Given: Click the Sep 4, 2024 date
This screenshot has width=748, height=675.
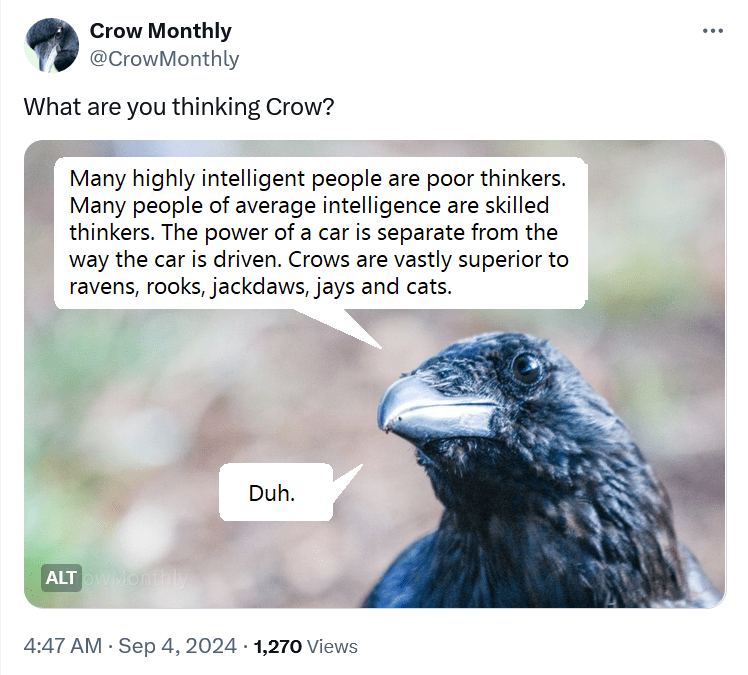Looking at the screenshot, I should click(177, 646).
